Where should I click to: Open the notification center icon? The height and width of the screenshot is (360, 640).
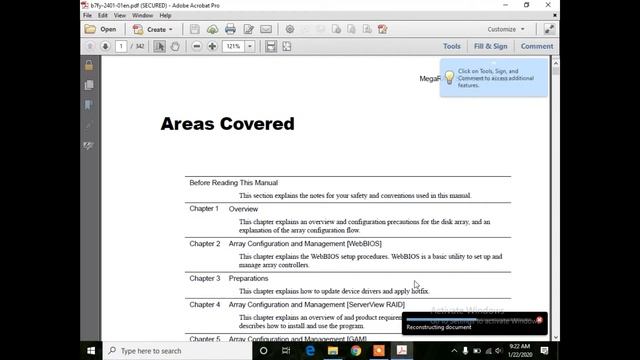544,351
